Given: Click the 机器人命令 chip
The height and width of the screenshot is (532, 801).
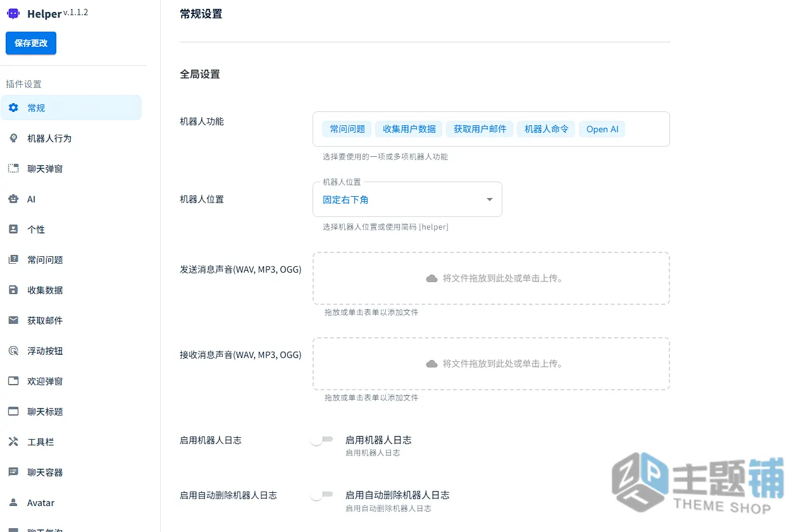Looking at the screenshot, I should [547, 129].
